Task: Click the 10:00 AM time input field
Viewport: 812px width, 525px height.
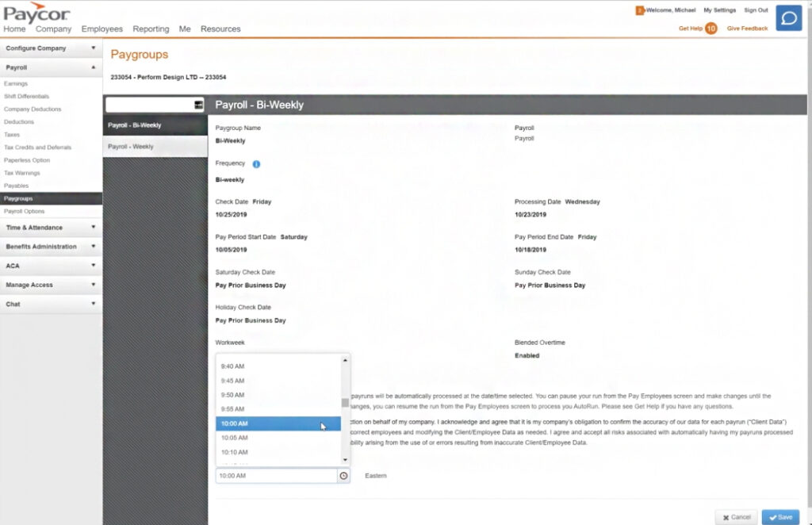Action: coord(276,476)
